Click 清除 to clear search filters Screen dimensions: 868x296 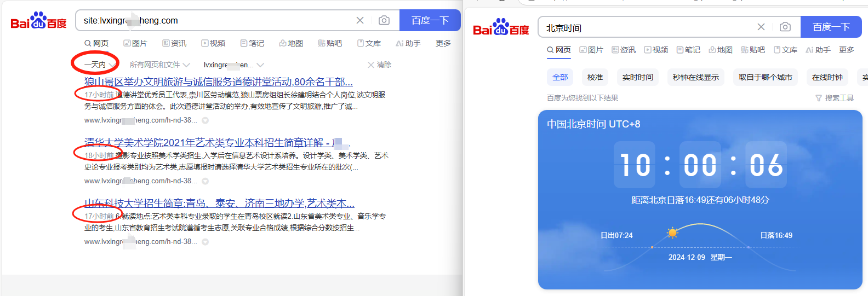pos(379,65)
